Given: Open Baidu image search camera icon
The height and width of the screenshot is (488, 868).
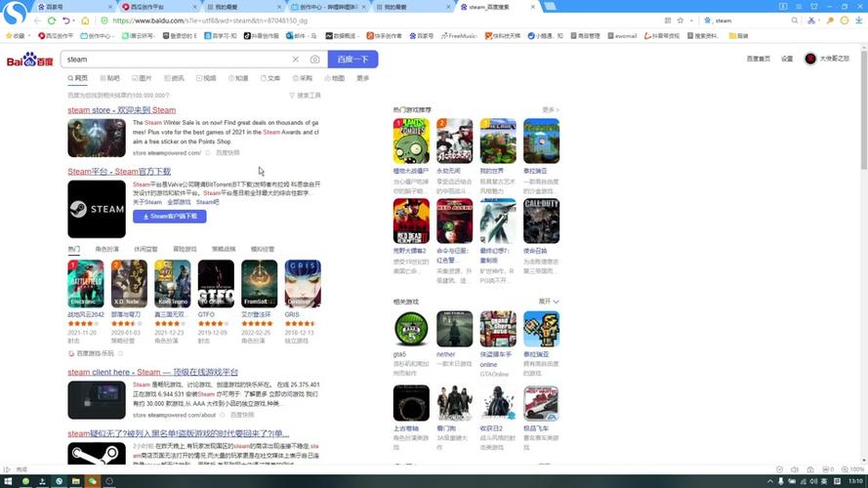Looking at the screenshot, I should click(315, 60).
